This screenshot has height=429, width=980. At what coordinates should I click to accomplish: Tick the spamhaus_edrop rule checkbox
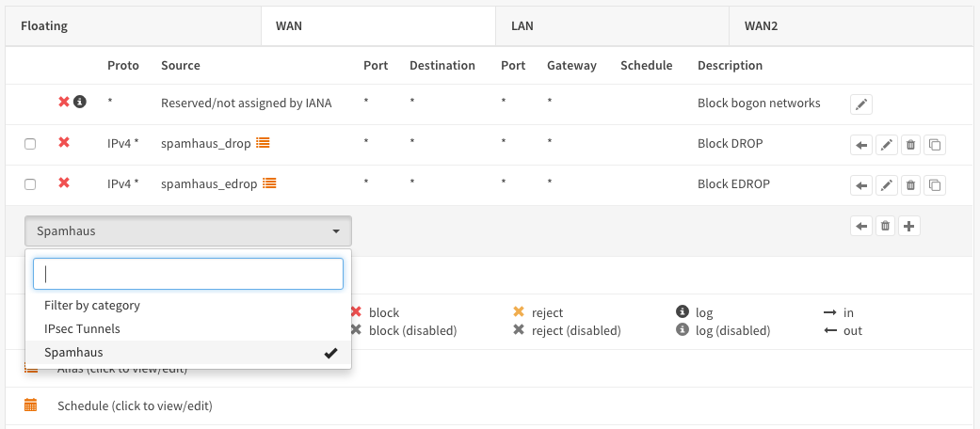point(30,184)
